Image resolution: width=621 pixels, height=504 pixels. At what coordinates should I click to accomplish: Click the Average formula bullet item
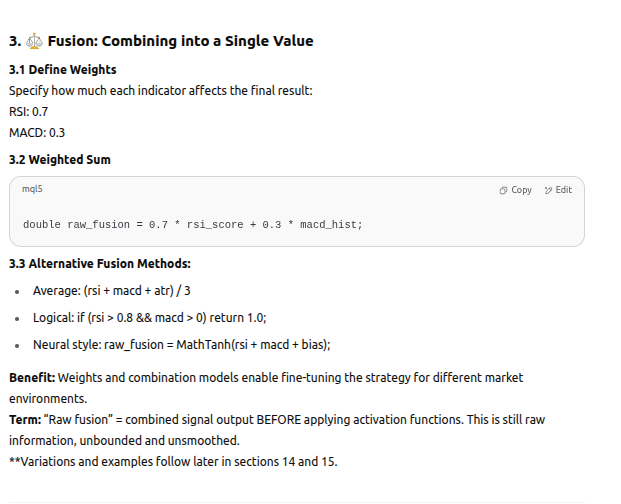[x=111, y=291]
